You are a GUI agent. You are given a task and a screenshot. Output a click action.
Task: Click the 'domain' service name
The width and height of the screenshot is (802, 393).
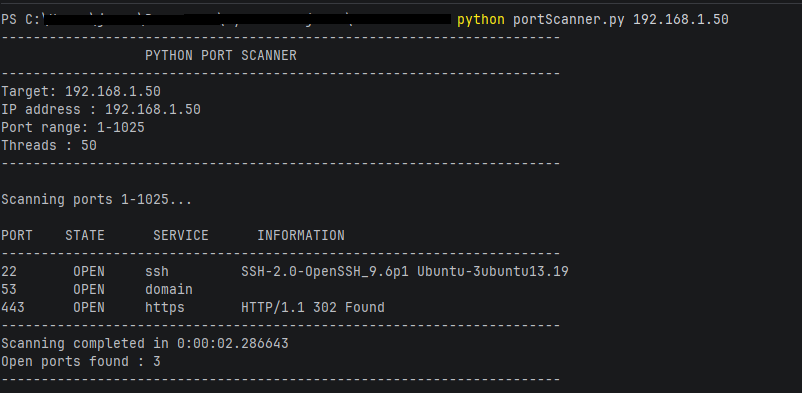pos(169,290)
